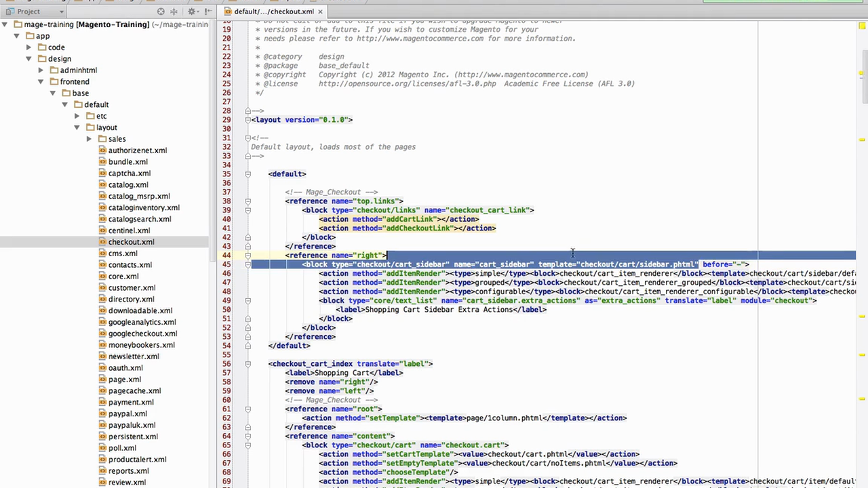Click the file icon next to catalog.xml
868x488 pixels.
point(102,184)
